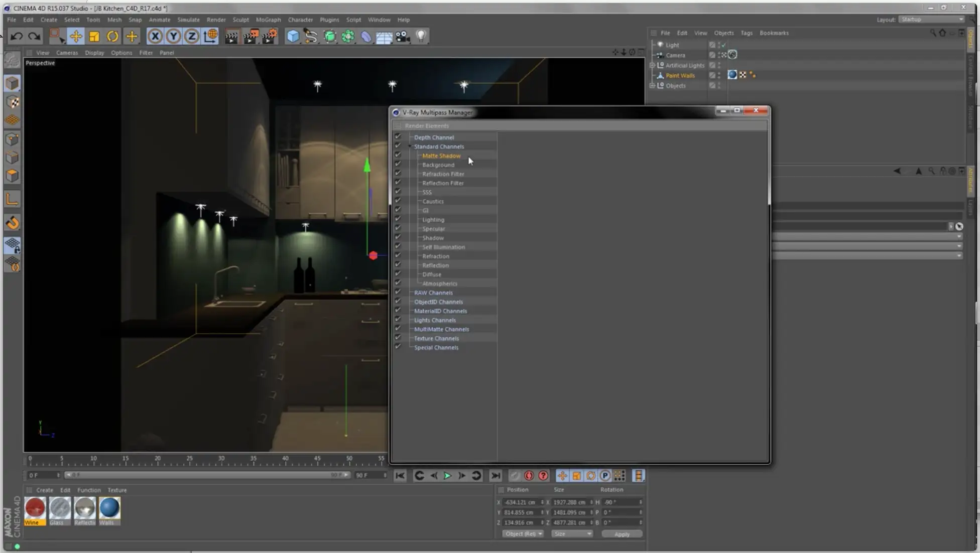Viewport: 980px width, 553px height.
Task: Open Edit Render Settings
Action: tap(270, 36)
